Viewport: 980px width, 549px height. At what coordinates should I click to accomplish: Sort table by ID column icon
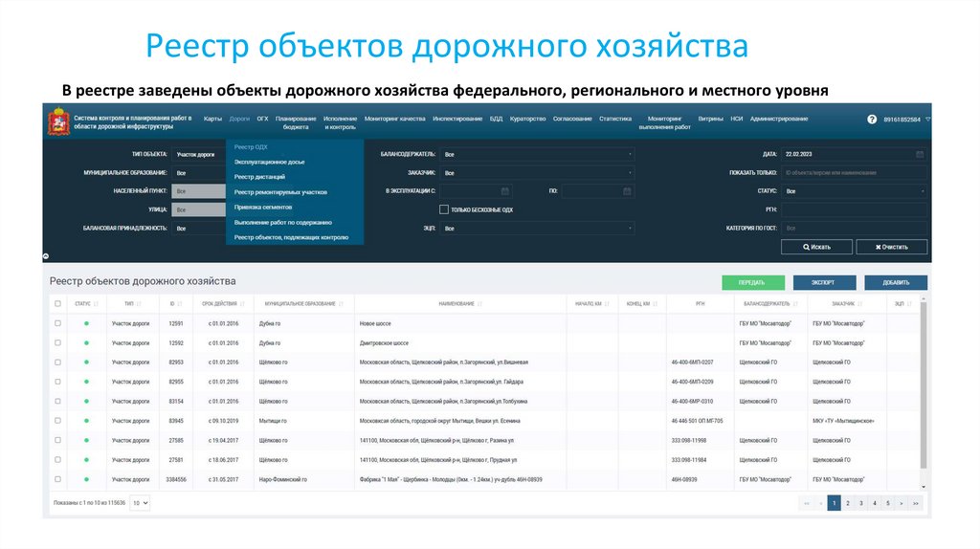pyautogui.click(x=179, y=304)
